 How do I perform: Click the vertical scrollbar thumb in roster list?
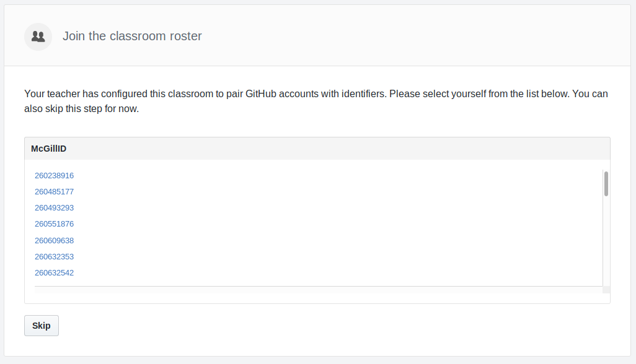tap(606, 184)
